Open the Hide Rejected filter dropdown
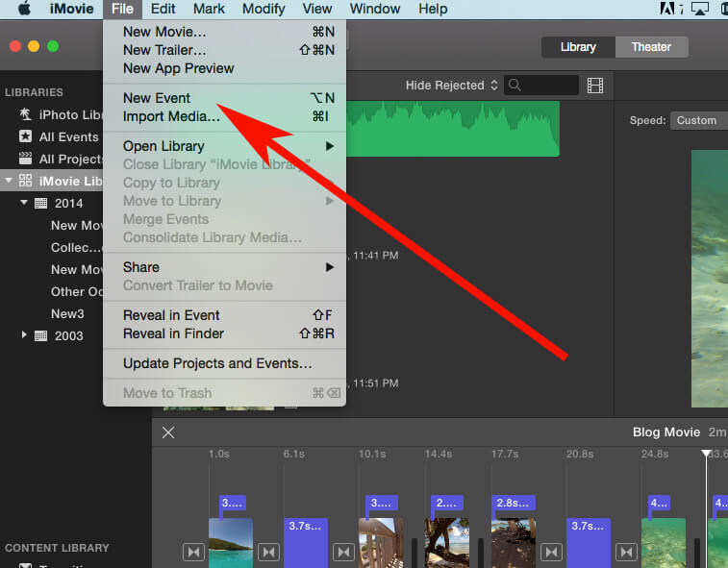The width and height of the screenshot is (728, 568). point(452,85)
